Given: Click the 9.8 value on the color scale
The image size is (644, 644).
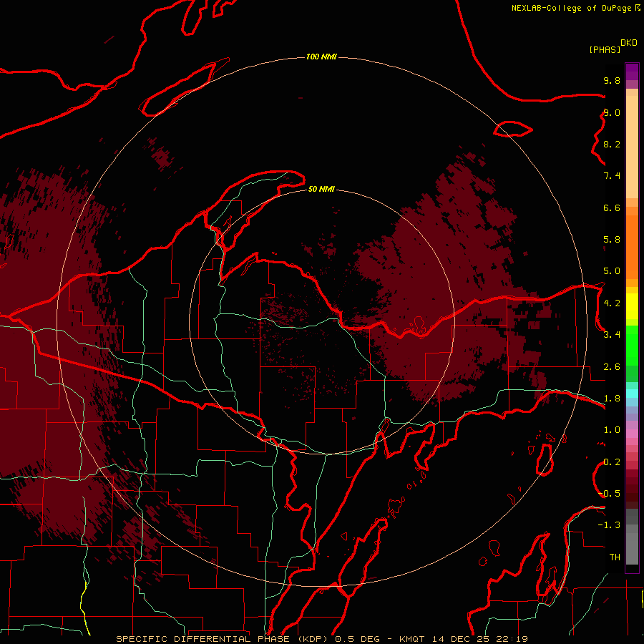Looking at the screenshot, I should click(612, 80).
